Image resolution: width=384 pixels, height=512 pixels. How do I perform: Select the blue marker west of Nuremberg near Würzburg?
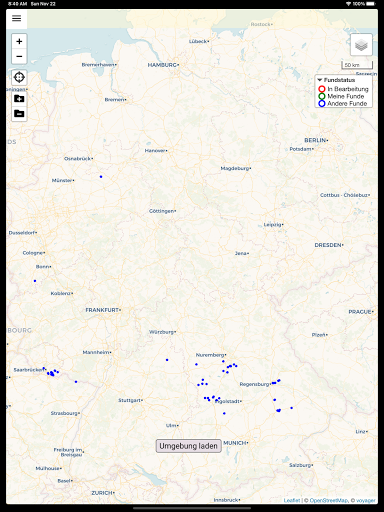pos(167,360)
